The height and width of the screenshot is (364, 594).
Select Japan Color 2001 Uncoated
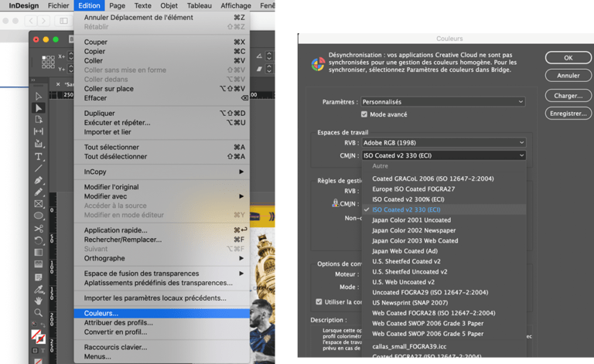point(444,219)
